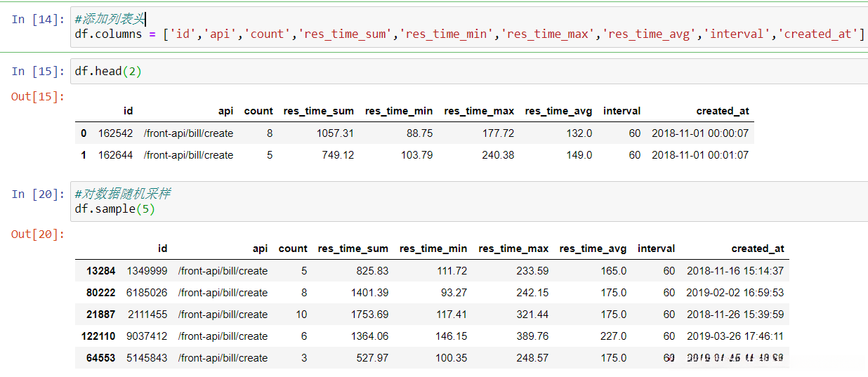Select row index 13284 in the sample table
This screenshot has width=868, height=377.
point(100,271)
